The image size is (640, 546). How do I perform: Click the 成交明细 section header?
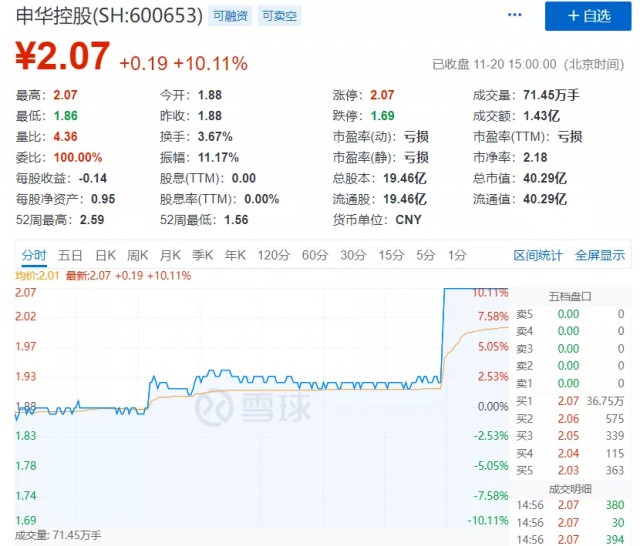click(570, 489)
